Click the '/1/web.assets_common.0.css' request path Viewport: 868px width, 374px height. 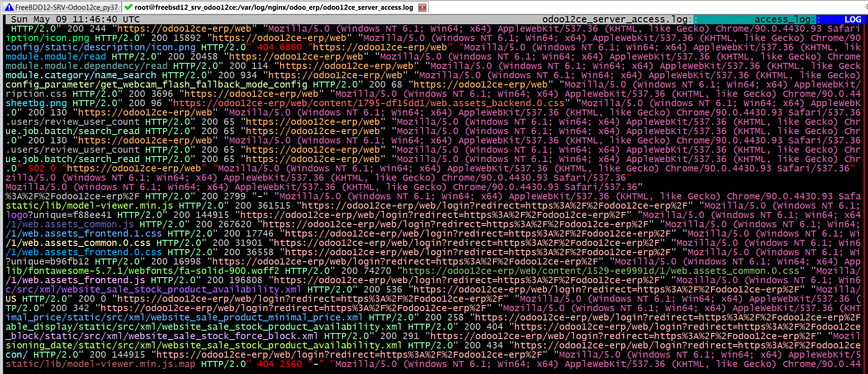[78, 243]
